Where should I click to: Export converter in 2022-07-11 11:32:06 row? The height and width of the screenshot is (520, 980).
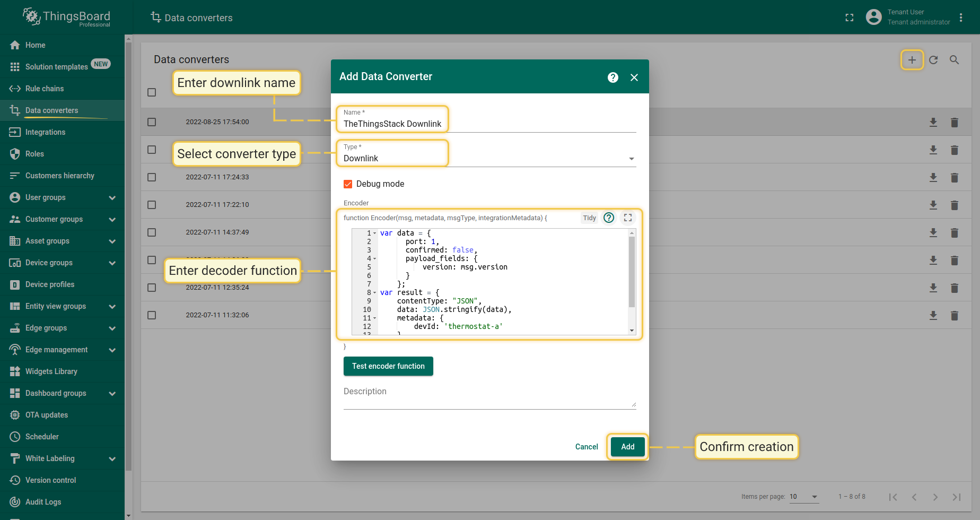click(933, 316)
